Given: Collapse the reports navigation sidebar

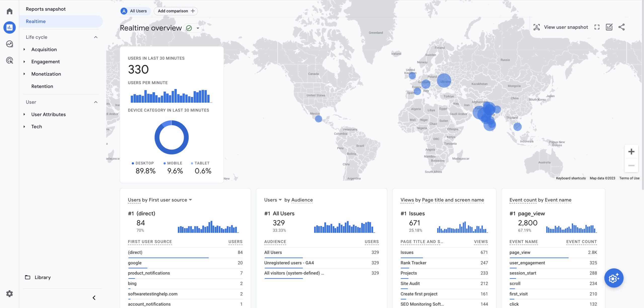Looking at the screenshot, I should pyautogui.click(x=94, y=298).
